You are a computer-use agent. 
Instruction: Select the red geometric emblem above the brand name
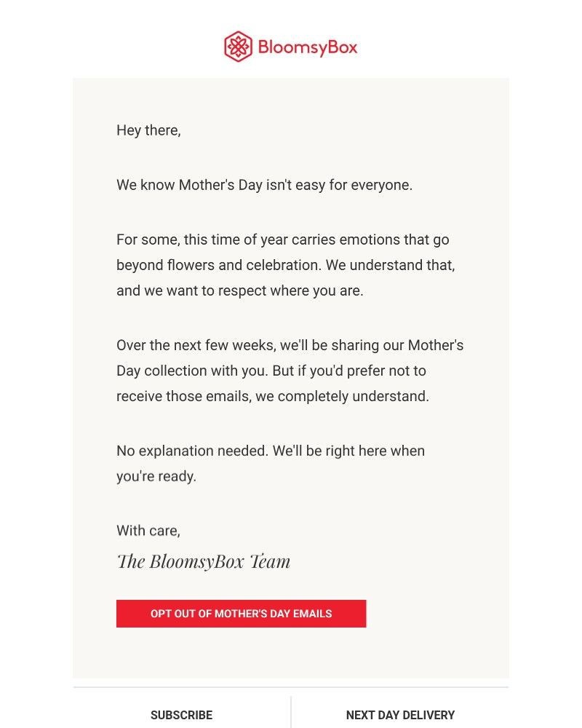pos(238,46)
